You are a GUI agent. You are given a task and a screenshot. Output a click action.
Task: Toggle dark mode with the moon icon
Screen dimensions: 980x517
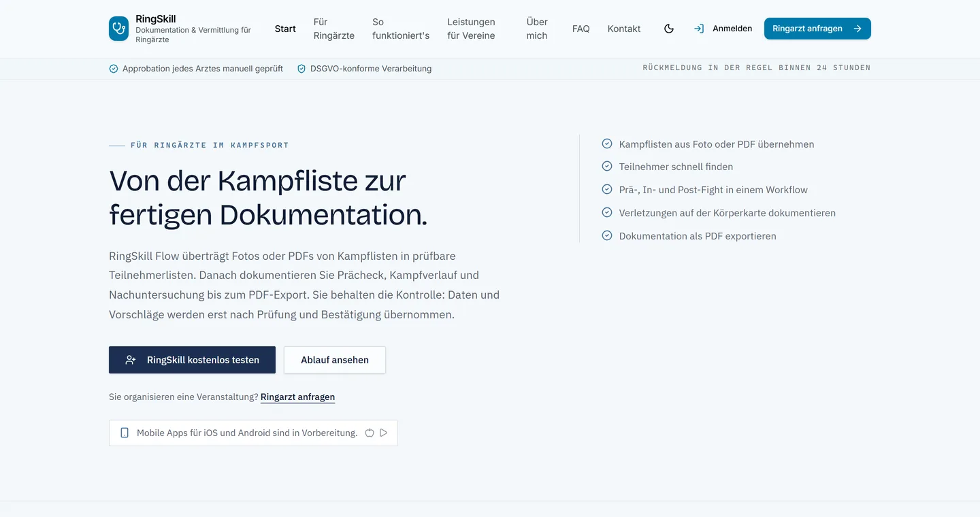coord(669,29)
